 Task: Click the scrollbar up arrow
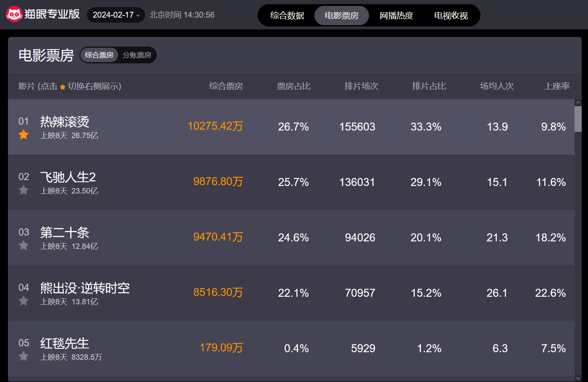tap(578, 102)
